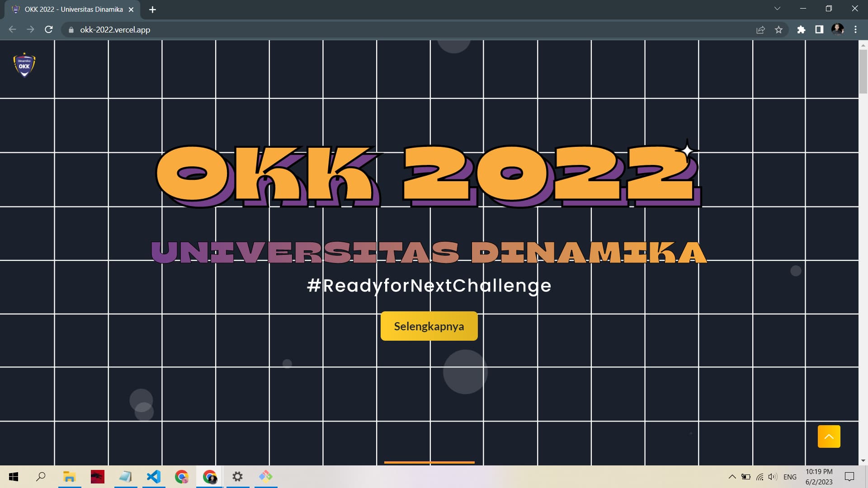This screenshot has width=868, height=488.
Task: Select the OKK 2022 - Universitas Dinamika tab
Action: (x=72, y=9)
